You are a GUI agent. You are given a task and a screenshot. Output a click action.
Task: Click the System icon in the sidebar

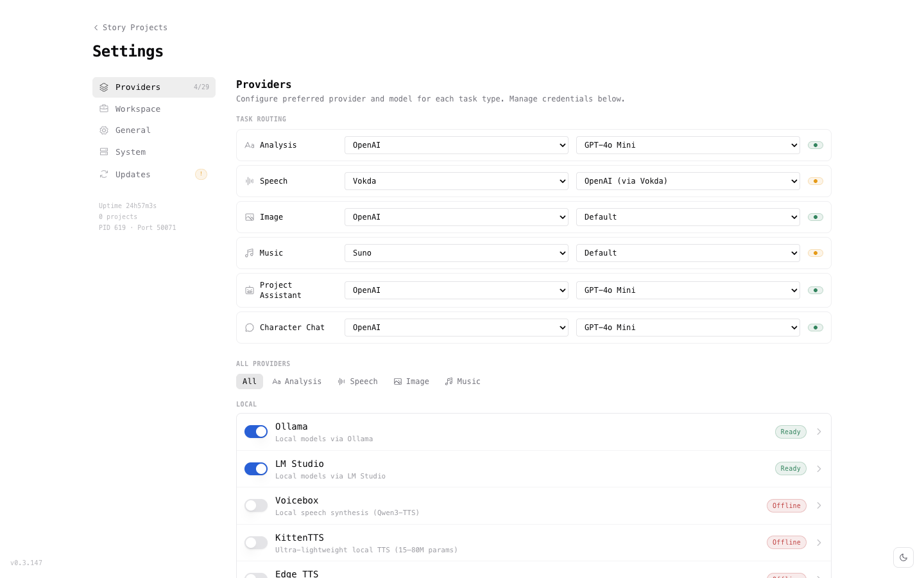tap(104, 152)
